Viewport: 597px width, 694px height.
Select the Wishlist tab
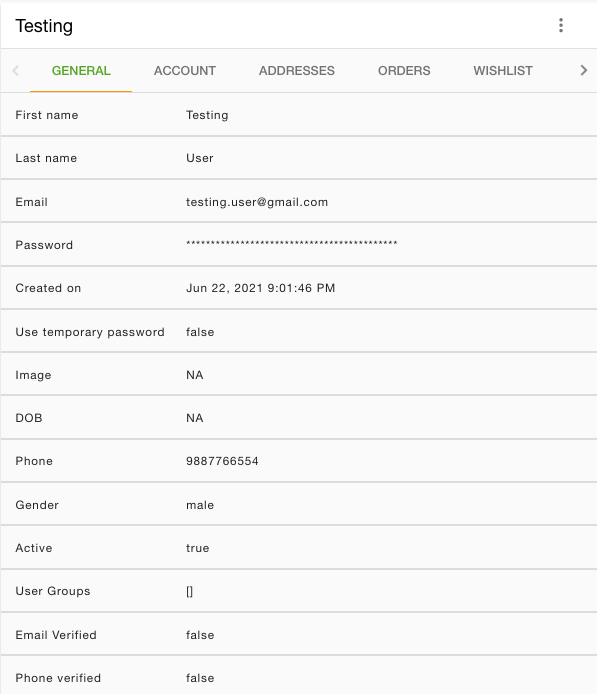tap(503, 71)
